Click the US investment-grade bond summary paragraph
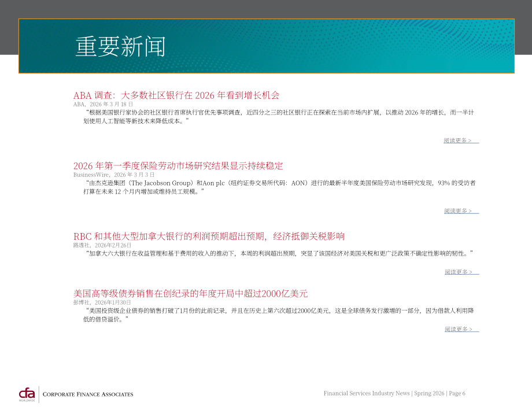 279,315
